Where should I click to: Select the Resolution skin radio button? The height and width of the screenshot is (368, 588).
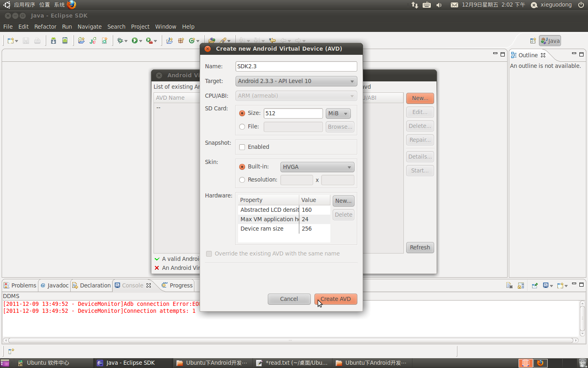[242, 180]
